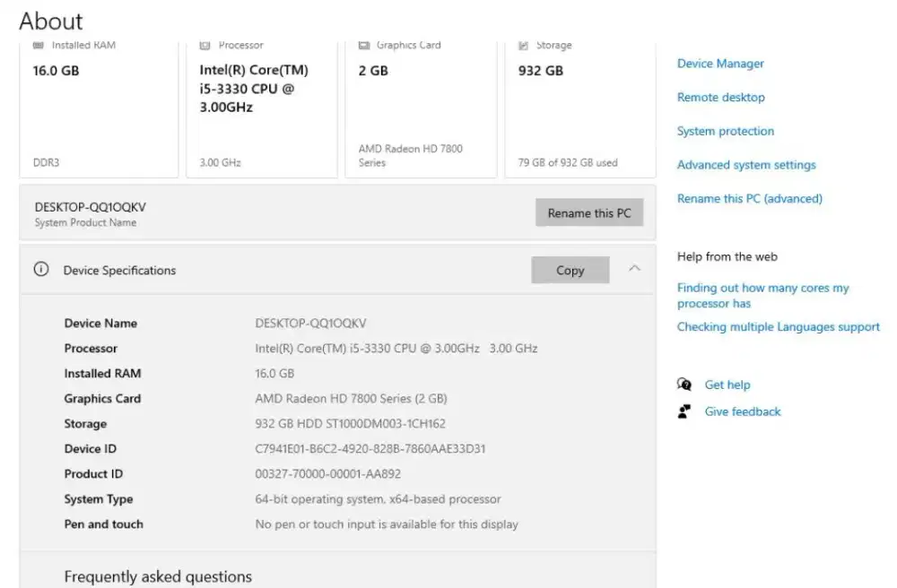
Task: Open System protection link
Action: 725,131
